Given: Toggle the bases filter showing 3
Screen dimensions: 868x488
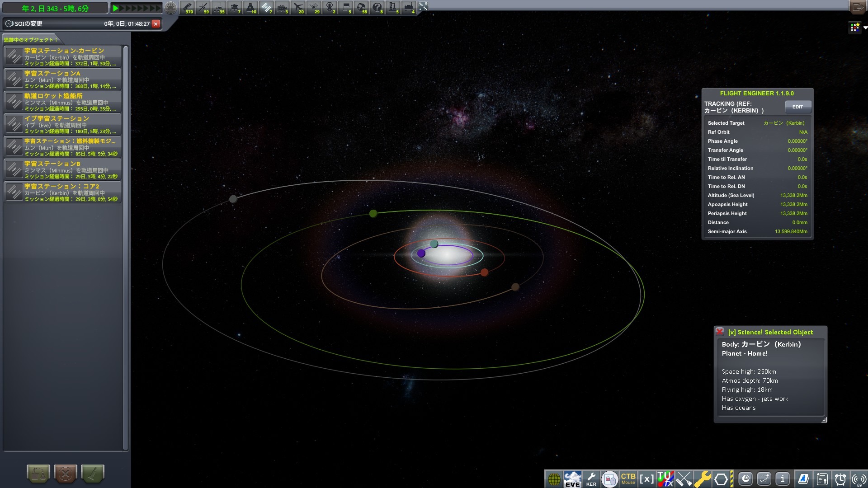Looking at the screenshot, I should (282, 7).
